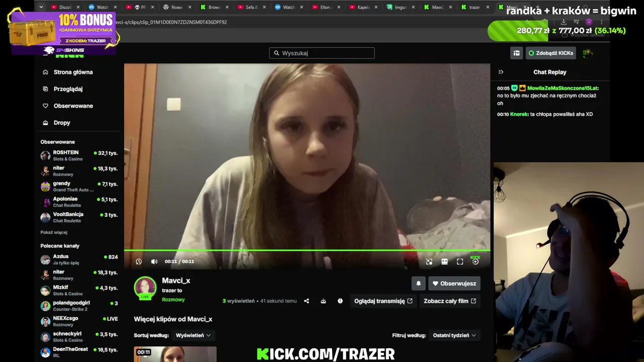Share the clip using the share icon
This screenshot has width=644, height=362.
pyautogui.click(x=306, y=301)
